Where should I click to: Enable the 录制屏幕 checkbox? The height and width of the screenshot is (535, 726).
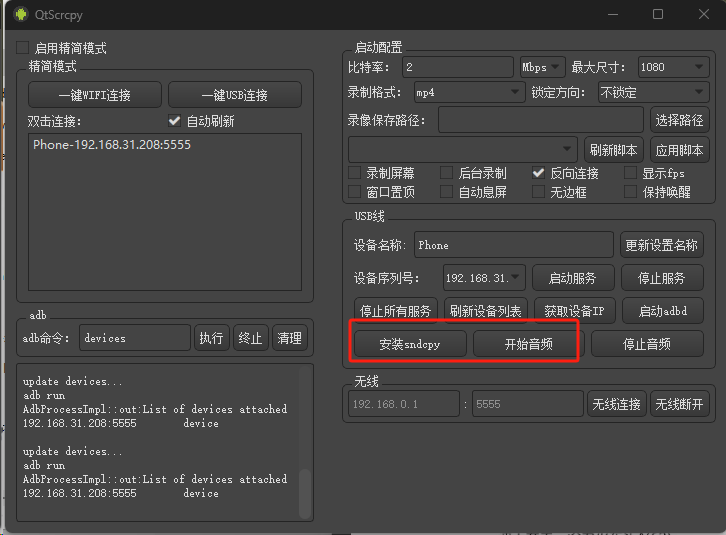coord(355,173)
